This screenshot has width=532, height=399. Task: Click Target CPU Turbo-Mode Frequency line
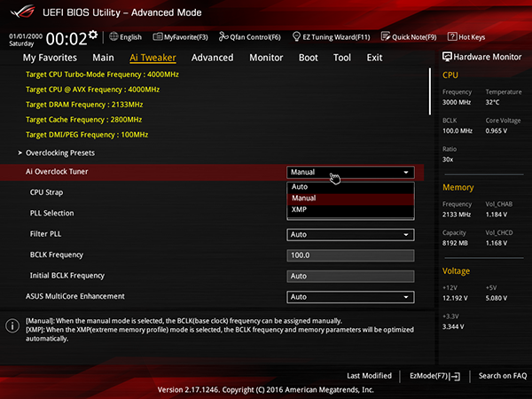click(x=102, y=74)
